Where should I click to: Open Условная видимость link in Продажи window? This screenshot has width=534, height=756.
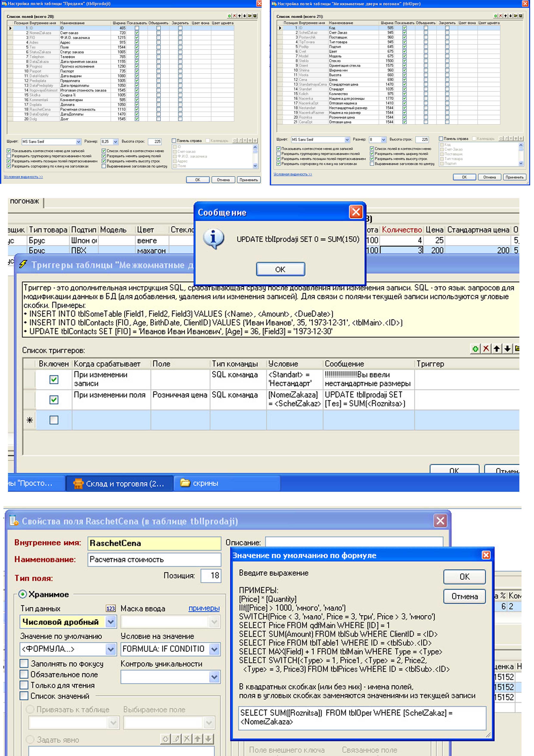[23, 177]
